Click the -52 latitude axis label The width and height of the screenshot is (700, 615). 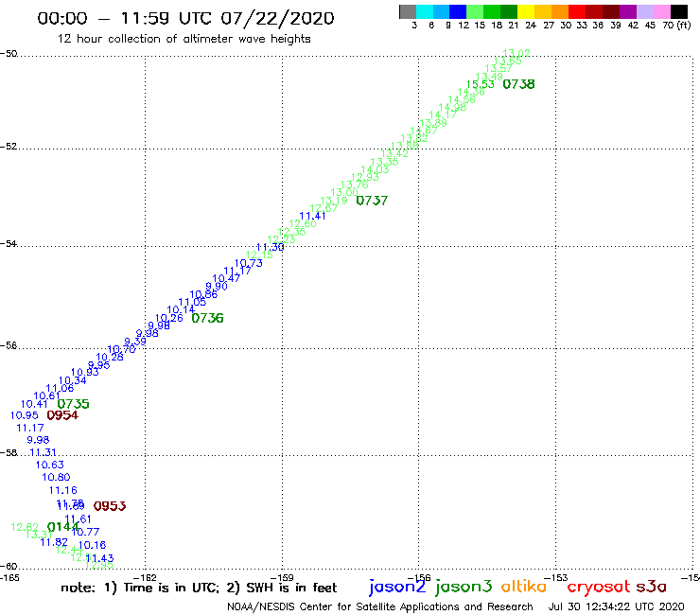(9, 147)
